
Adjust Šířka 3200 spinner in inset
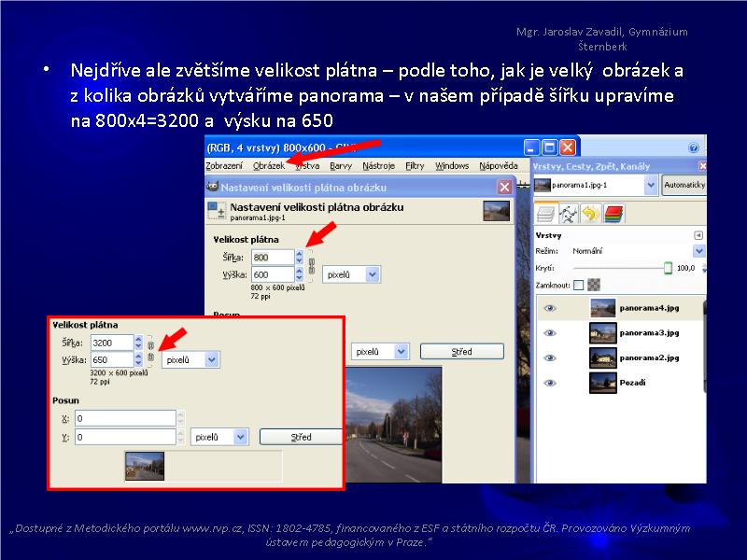coord(138,343)
